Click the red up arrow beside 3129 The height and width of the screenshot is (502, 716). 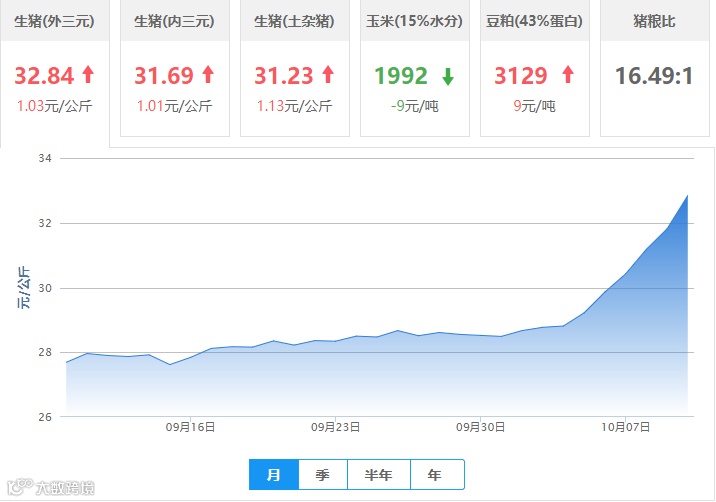tap(568, 74)
